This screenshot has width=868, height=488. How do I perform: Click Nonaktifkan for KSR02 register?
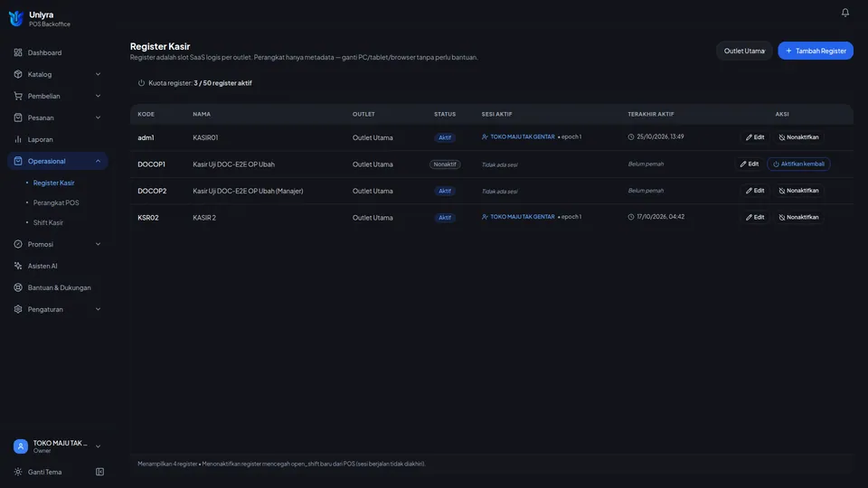[x=798, y=218]
